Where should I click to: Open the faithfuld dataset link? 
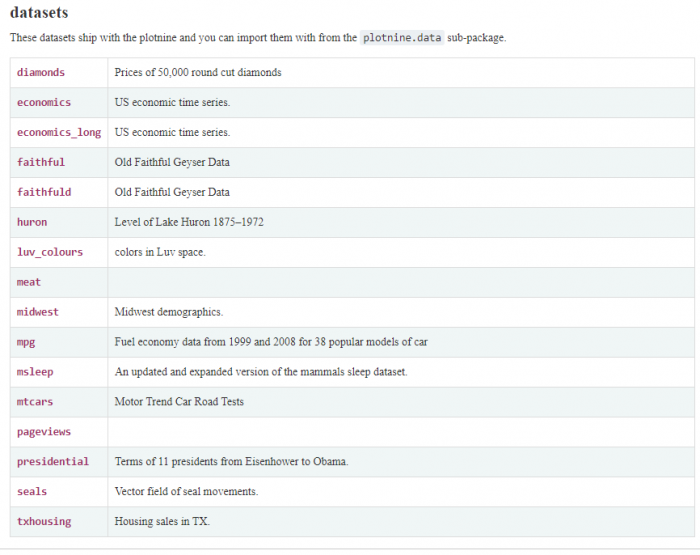[44, 192]
